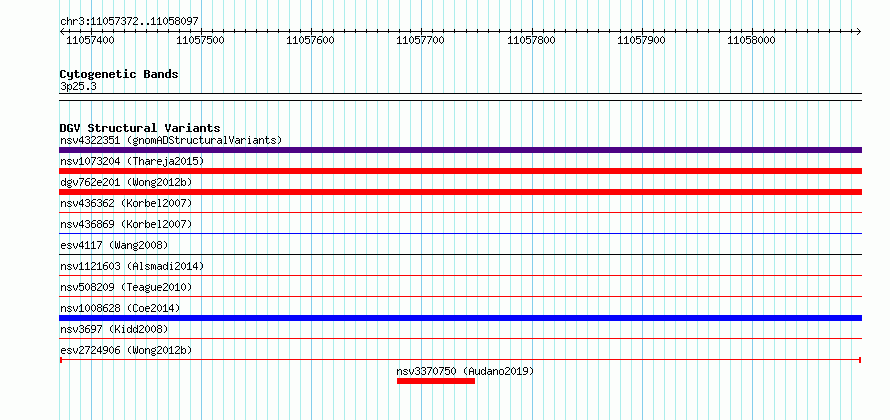Click the red bar under dgv762e201
The image size is (890, 420).
(460, 192)
